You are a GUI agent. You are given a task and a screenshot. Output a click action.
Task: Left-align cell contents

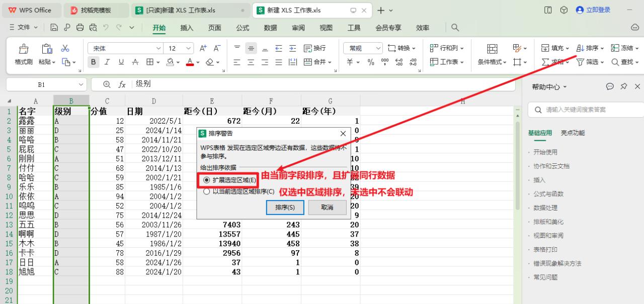pos(237,62)
